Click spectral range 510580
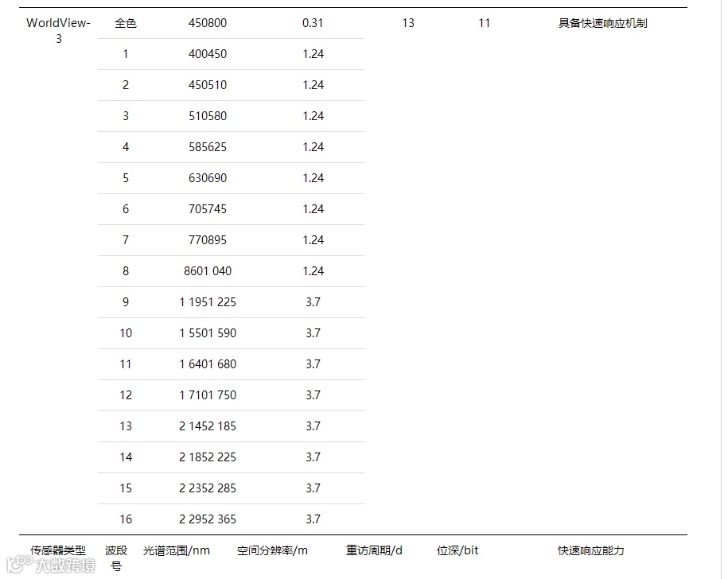Viewport: 728px width, 579px height. [x=208, y=116]
